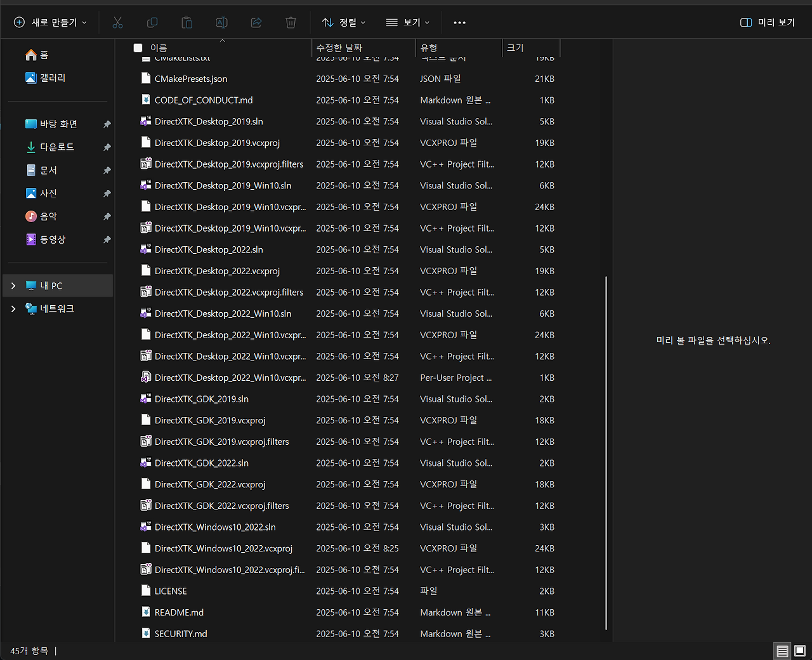Switch to details view icon in status bar
The image size is (812, 660).
coord(782,651)
